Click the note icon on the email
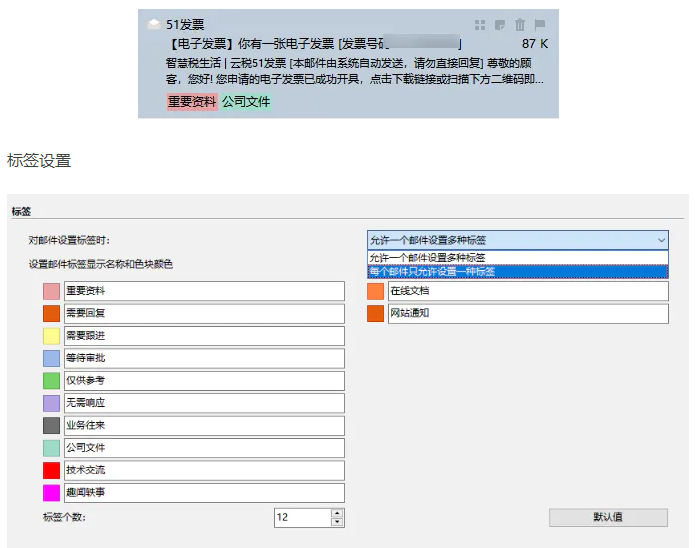This screenshot has height=548, width=695. pyautogui.click(x=499, y=25)
